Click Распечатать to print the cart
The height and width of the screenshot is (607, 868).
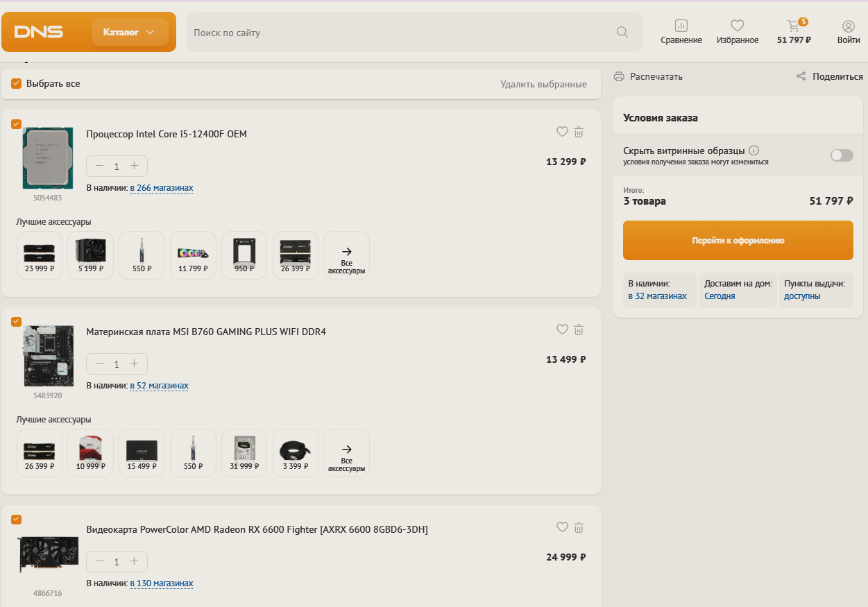(648, 77)
